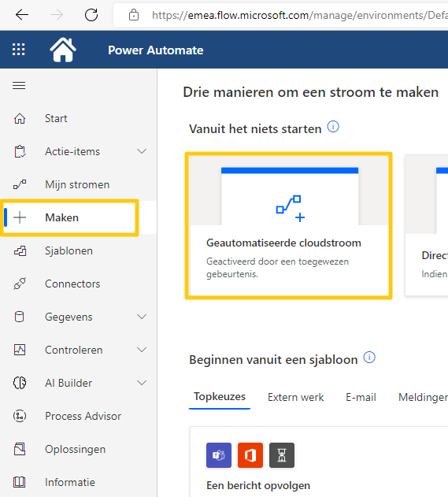The width and height of the screenshot is (448, 497).
Task: Expand the AI Builder chevron
Action: (142, 383)
